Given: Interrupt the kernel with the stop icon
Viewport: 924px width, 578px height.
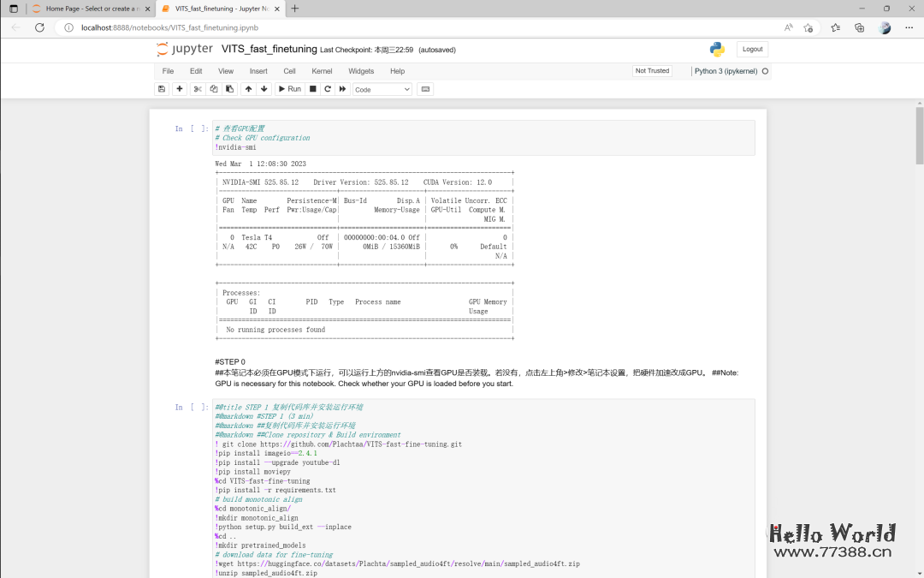Looking at the screenshot, I should click(313, 89).
